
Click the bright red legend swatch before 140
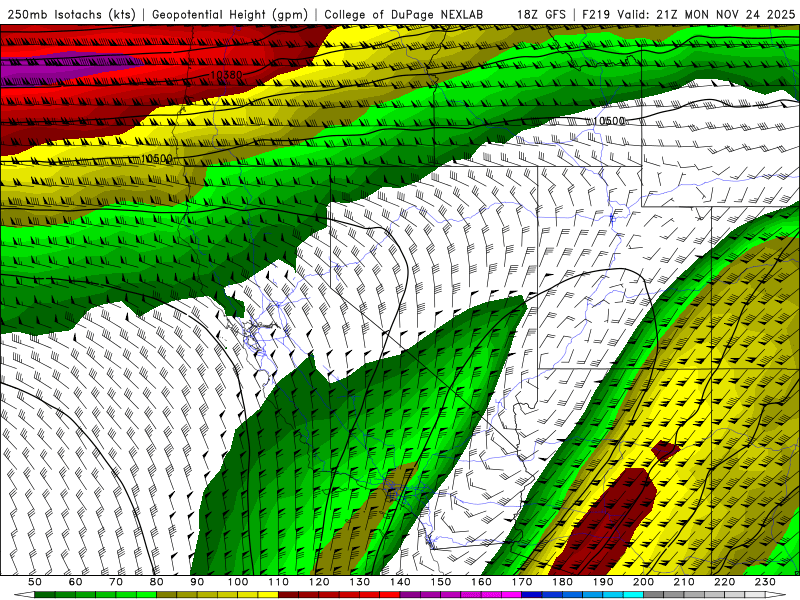(390, 594)
